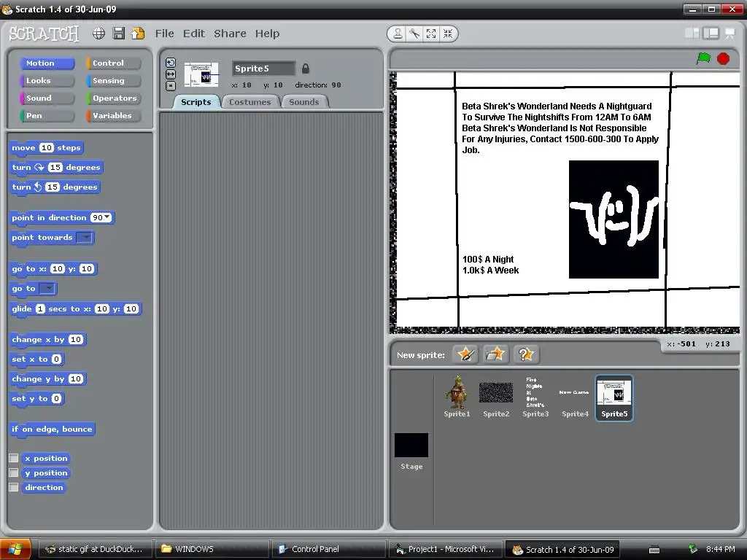The width and height of the screenshot is (747, 560).
Task: Open the Share menu
Action: [230, 34]
